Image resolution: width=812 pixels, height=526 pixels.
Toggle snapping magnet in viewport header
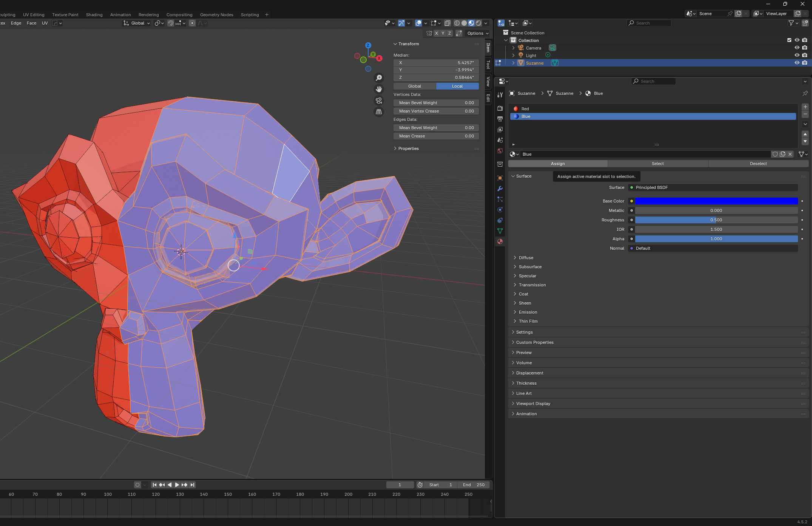tap(170, 23)
